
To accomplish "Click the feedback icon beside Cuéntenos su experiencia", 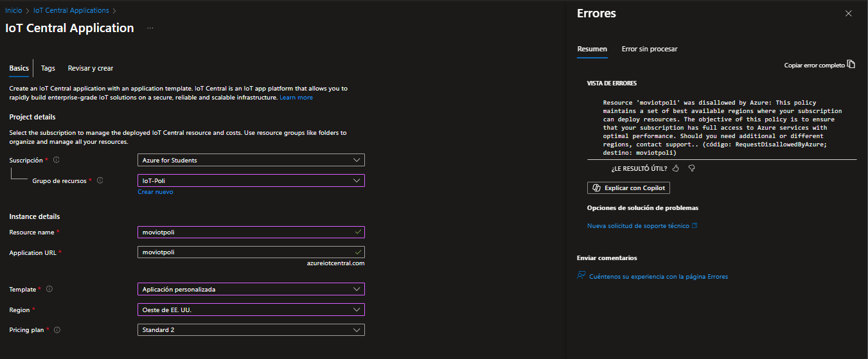I will tap(581, 276).
